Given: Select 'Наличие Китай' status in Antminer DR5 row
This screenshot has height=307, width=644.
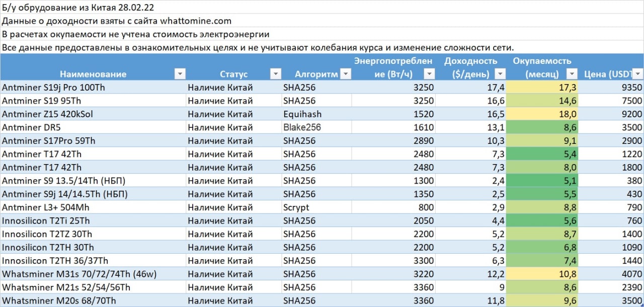Looking at the screenshot, I should (x=234, y=127).
